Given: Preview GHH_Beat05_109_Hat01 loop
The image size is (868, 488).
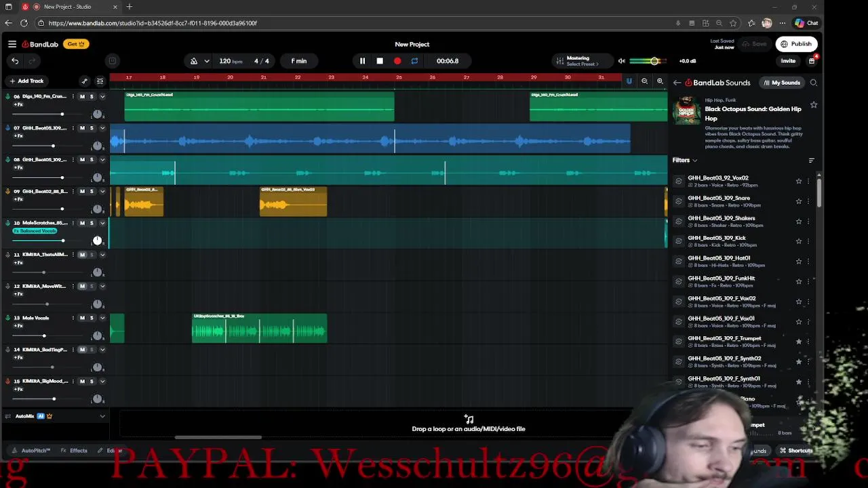Looking at the screenshot, I should 678,262.
